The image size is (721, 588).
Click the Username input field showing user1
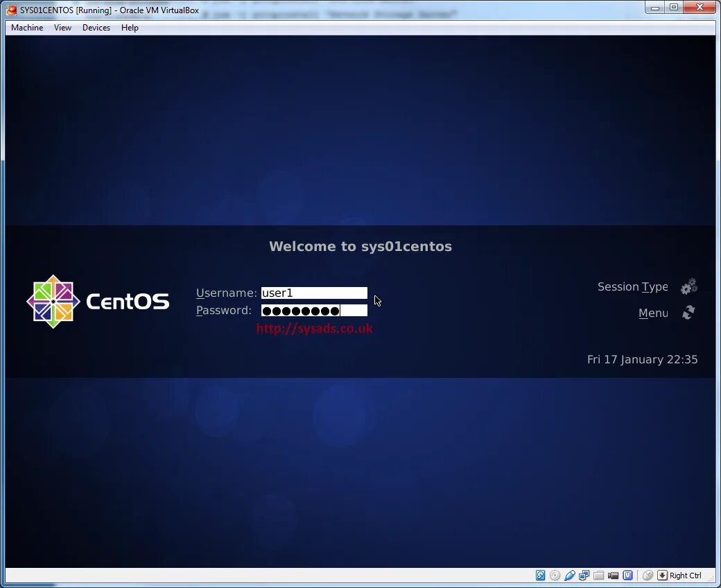pos(313,293)
